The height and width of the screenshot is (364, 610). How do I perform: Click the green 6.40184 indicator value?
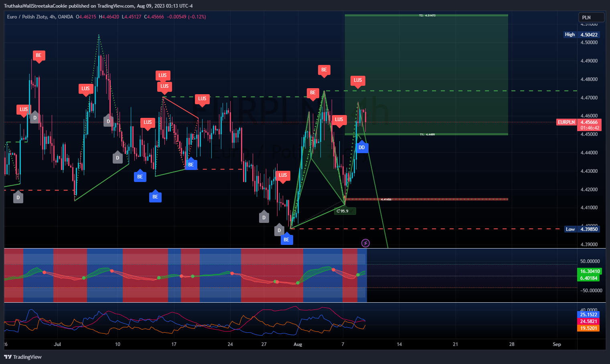588,278
